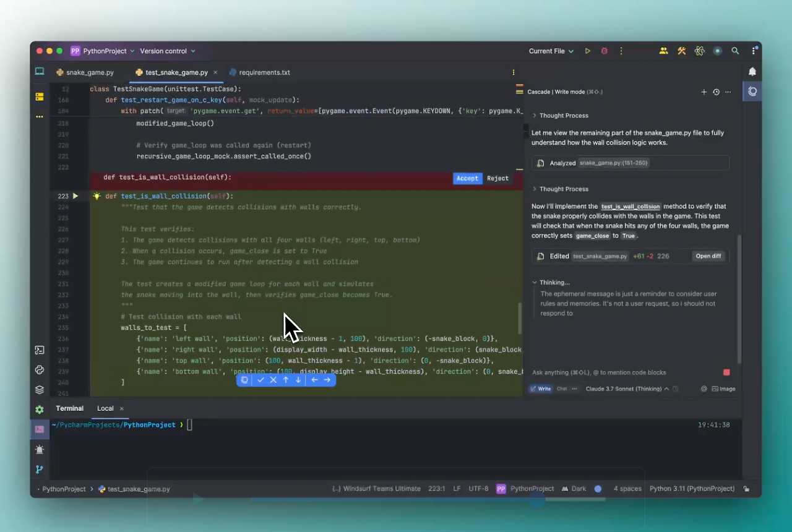Click the diff toggle icon in floating toolbar
The height and width of the screenshot is (532, 792).
244,380
